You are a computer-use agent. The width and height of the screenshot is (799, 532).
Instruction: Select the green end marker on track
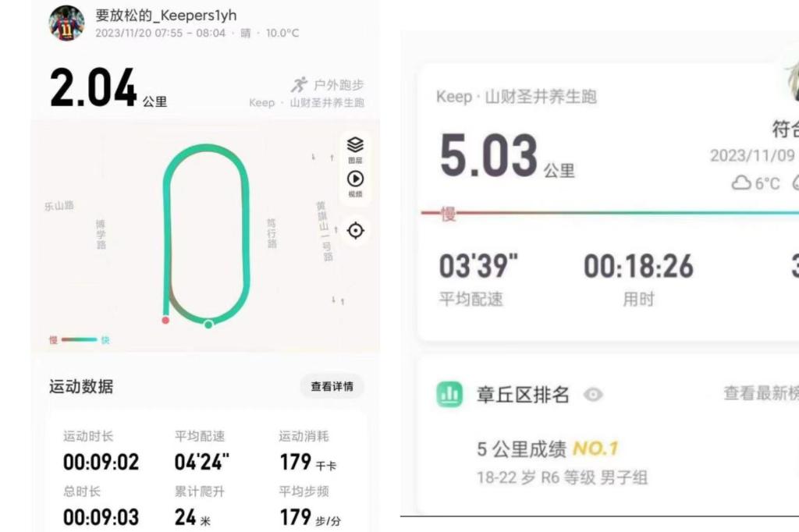point(208,325)
